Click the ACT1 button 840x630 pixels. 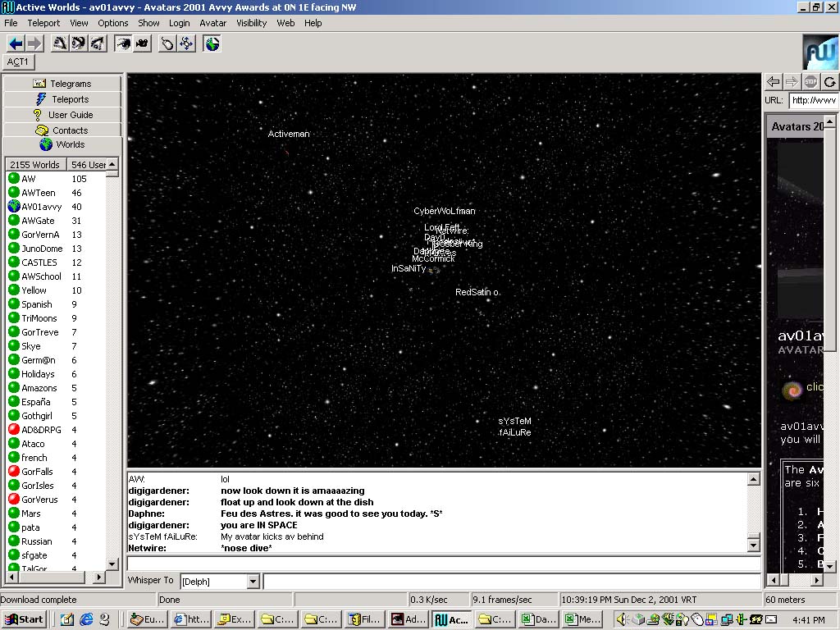[x=18, y=62]
